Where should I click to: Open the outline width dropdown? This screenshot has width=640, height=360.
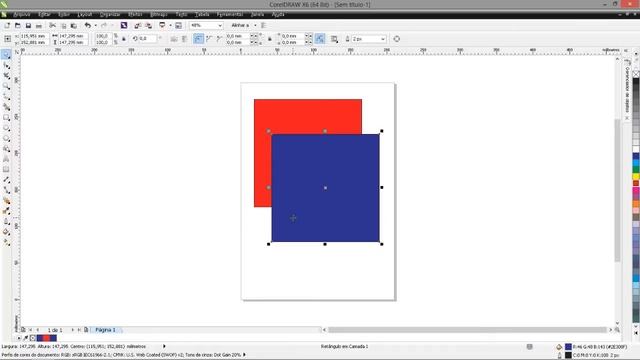[x=383, y=39]
